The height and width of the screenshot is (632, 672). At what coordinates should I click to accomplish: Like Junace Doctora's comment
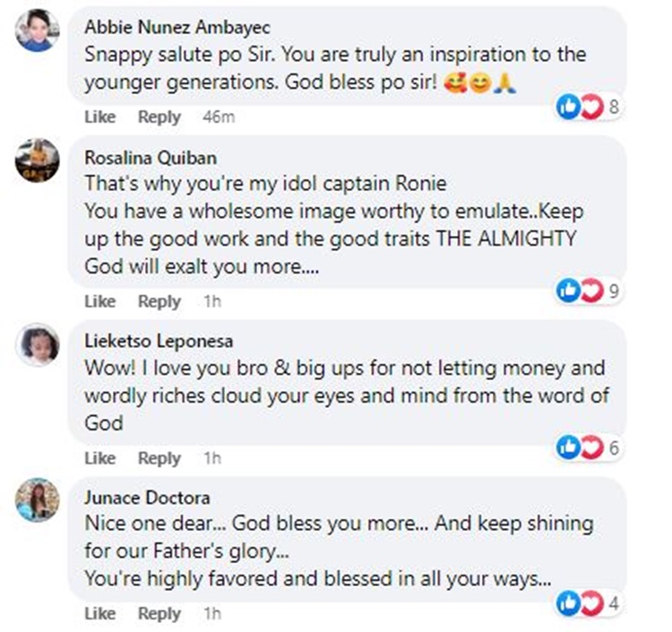[x=100, y=614]
